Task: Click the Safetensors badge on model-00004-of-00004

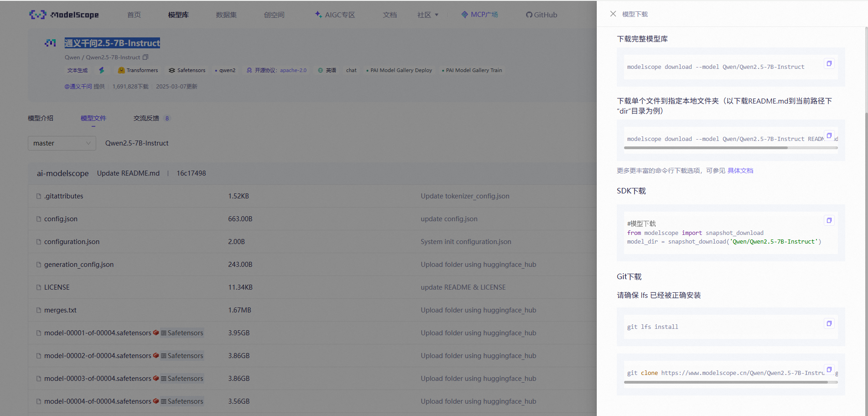Action: click(182, 401)
